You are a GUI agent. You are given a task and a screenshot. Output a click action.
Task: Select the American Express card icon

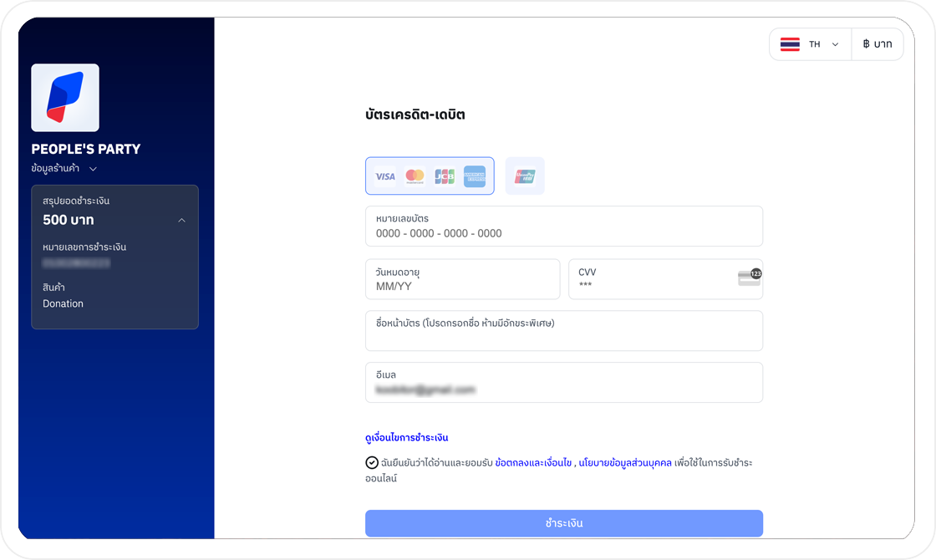[x=475, y=176]
